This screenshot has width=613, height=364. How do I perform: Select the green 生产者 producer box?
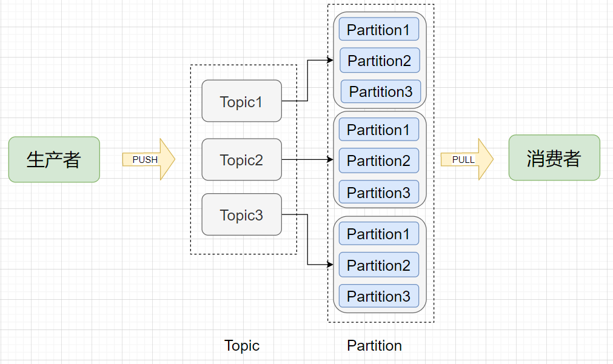click(54, 159)
